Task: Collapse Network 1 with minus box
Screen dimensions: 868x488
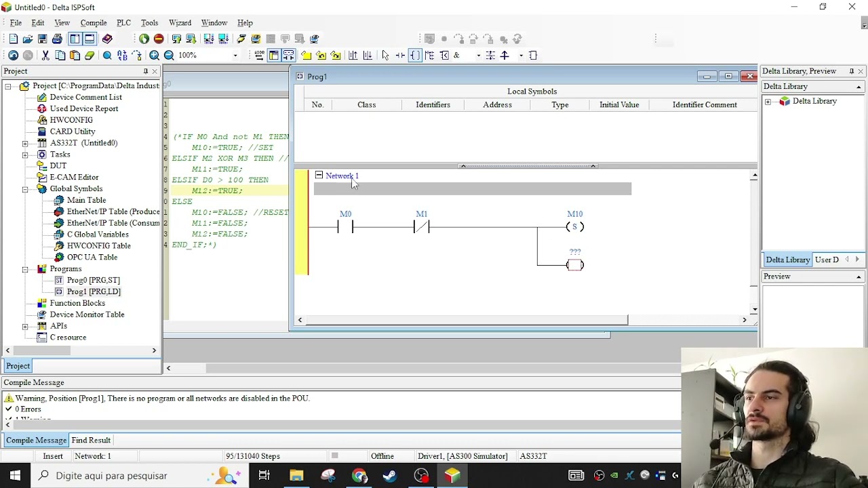Action: 319,176
